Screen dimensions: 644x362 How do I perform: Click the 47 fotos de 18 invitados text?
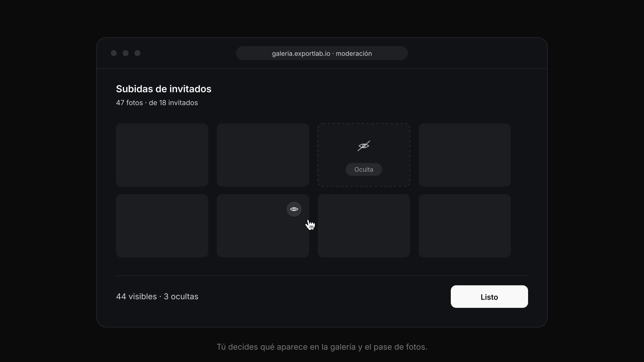[x=157, y=103]
